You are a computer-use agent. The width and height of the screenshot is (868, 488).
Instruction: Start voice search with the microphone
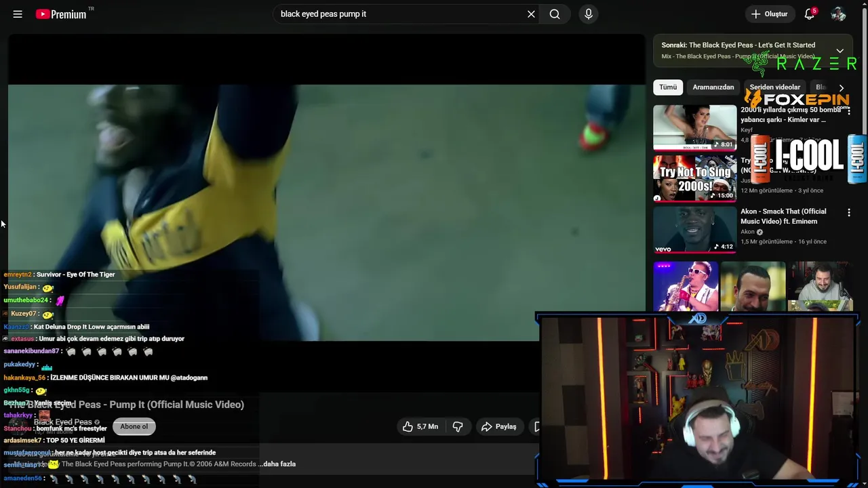pos(589,14)
